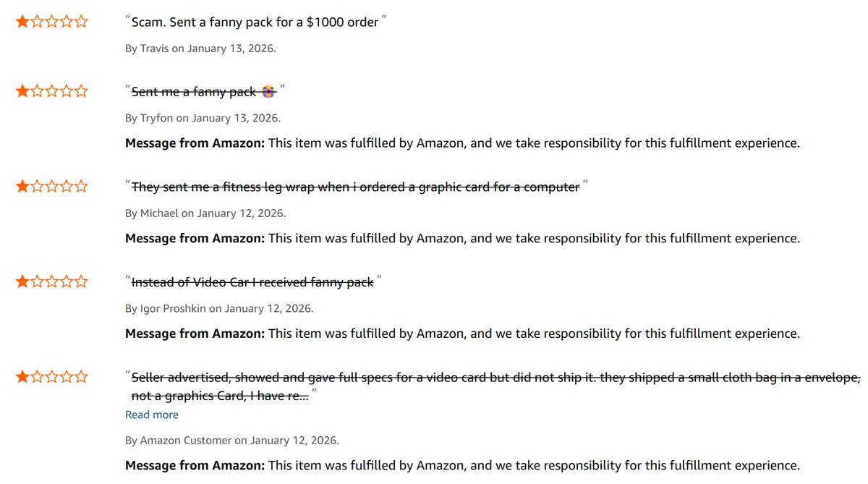
Task: Click the first star in Travis's rating
Action: 21,21
